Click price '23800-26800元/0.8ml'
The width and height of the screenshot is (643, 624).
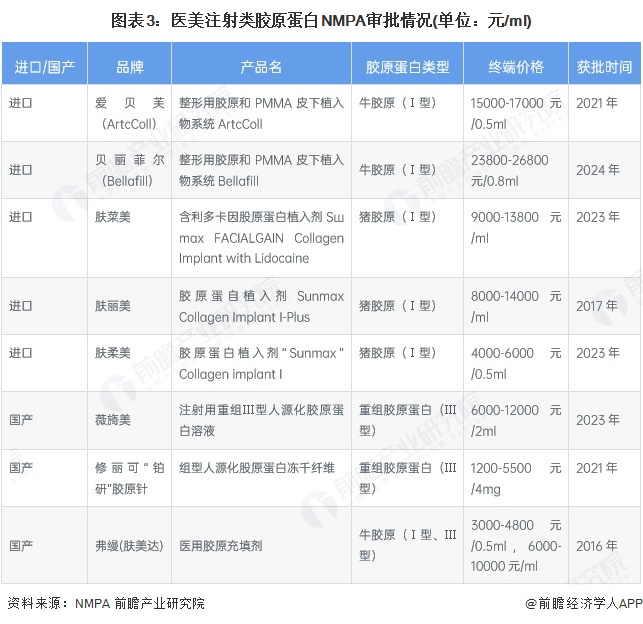pos(509,170)
